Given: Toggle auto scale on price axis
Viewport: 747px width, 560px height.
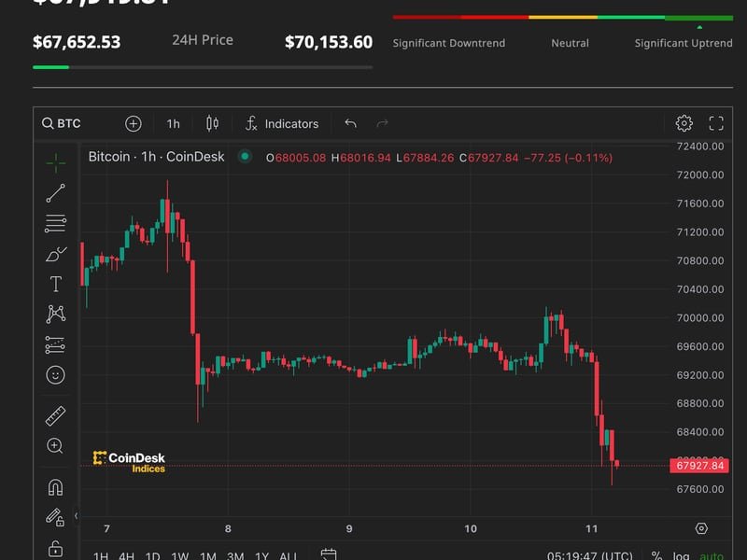Looking at the screenshot, I should click(x=712, y=556).
